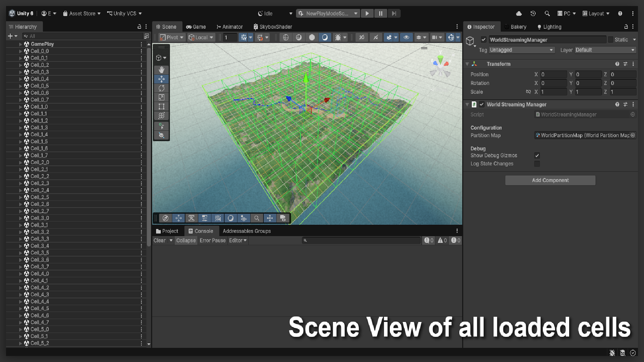
Task: Open Transform component preset settings icon
Action: pos(625,64)
